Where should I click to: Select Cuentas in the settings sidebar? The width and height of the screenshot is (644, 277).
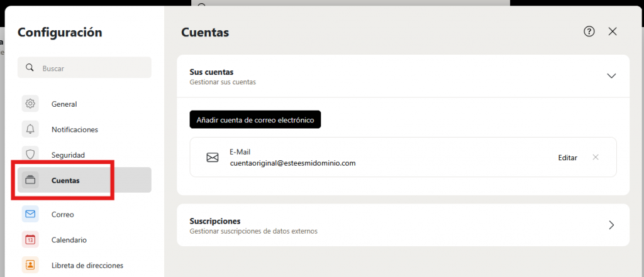65,180
